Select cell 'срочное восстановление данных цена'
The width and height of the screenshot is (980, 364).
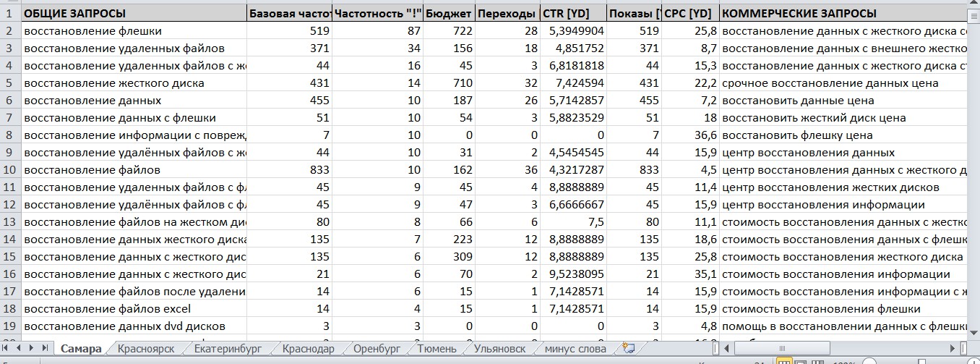pyautogui.click(x=844, y=82)
